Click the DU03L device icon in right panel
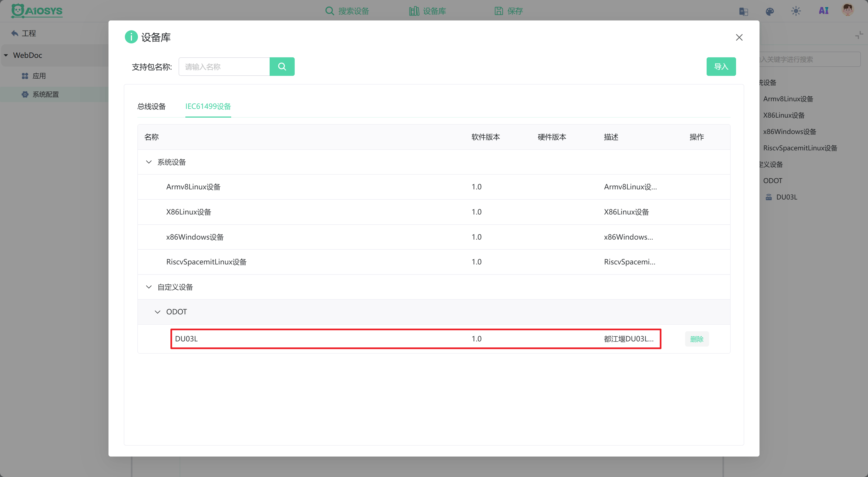The image size is (868, 477). (768, 197)
